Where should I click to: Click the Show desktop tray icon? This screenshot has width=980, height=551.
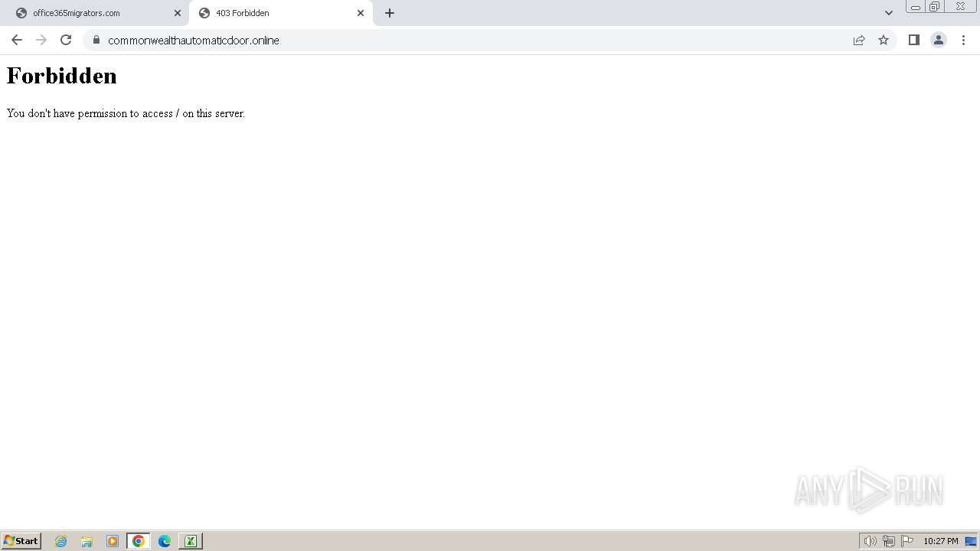coord(971,541)
